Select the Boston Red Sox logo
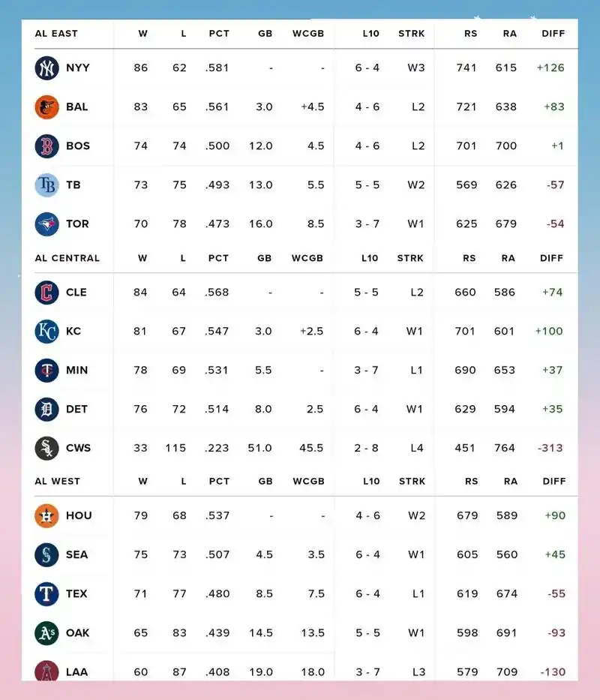 46,146
